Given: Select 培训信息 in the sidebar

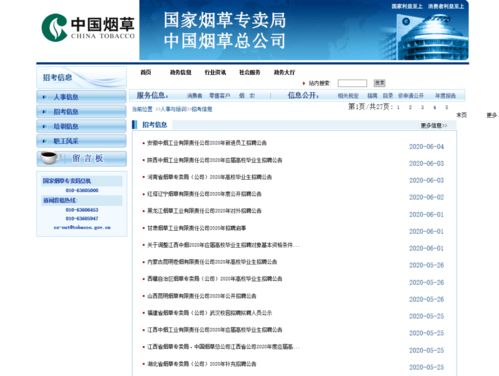Looking at the screenshot, I should (x=81, y=126).
